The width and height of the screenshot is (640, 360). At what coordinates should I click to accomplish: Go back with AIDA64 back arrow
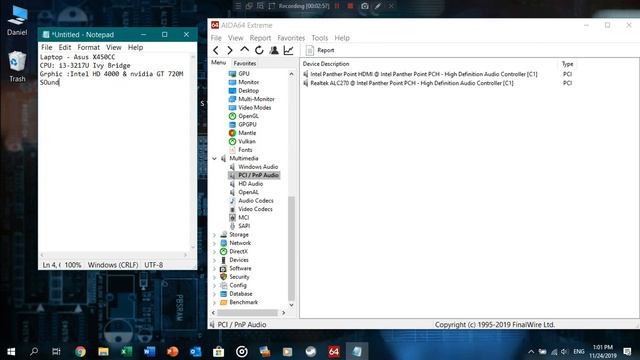click(x=216, y=50)
